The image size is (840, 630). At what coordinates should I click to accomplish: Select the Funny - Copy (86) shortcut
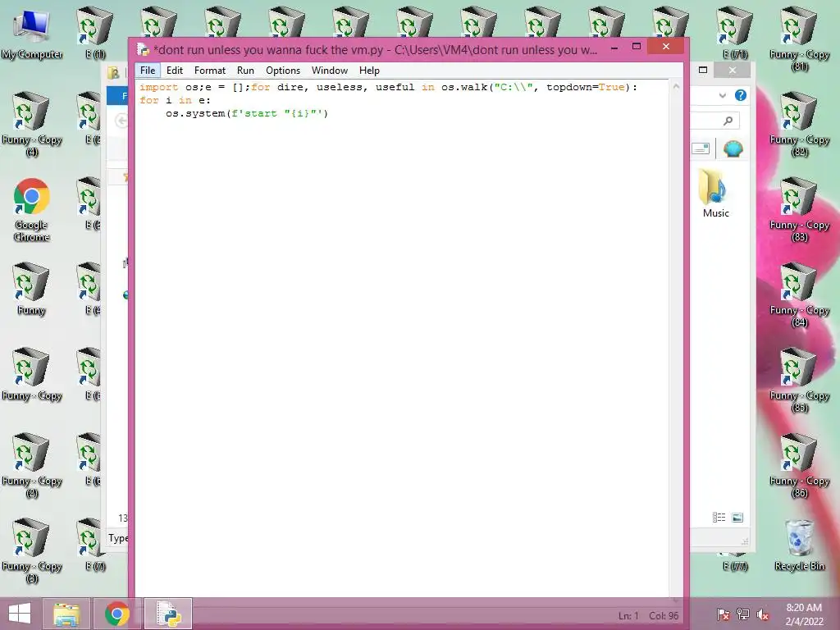799,465
